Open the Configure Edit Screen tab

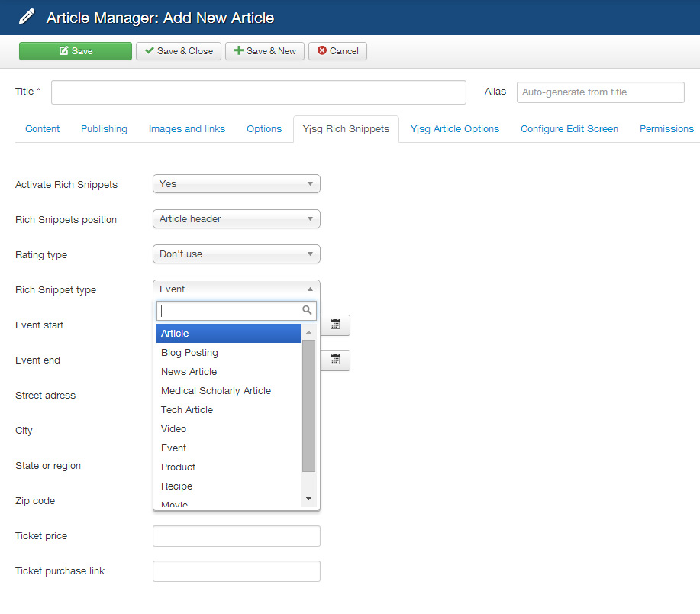coord(569,128)
